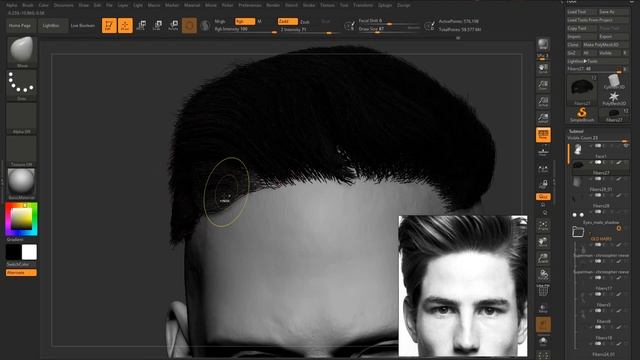Screen dimensions: 640x360
Task: Pick a color in the color picker square
Action: 21,219
